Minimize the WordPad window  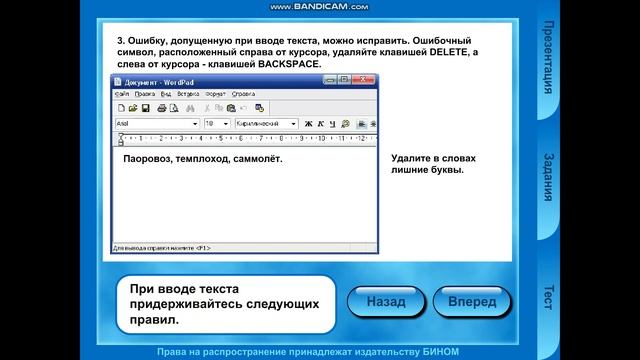click(x=330, y=80)
